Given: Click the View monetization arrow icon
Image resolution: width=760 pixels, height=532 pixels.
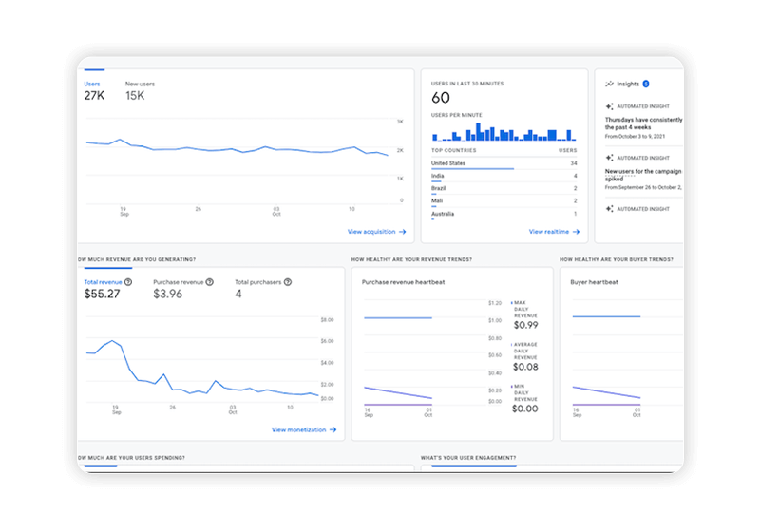Looking at the screenshot, I should coord(333,429).
